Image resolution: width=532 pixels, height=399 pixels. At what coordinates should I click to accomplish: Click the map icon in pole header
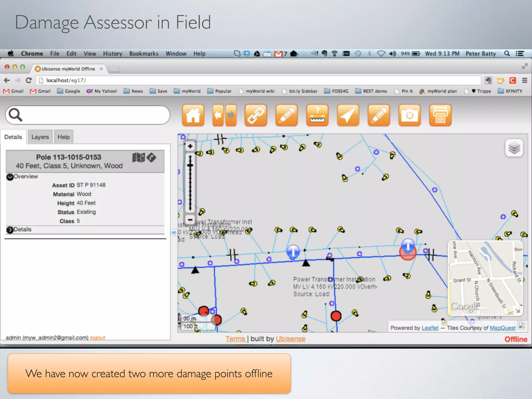tap(138, 157)
